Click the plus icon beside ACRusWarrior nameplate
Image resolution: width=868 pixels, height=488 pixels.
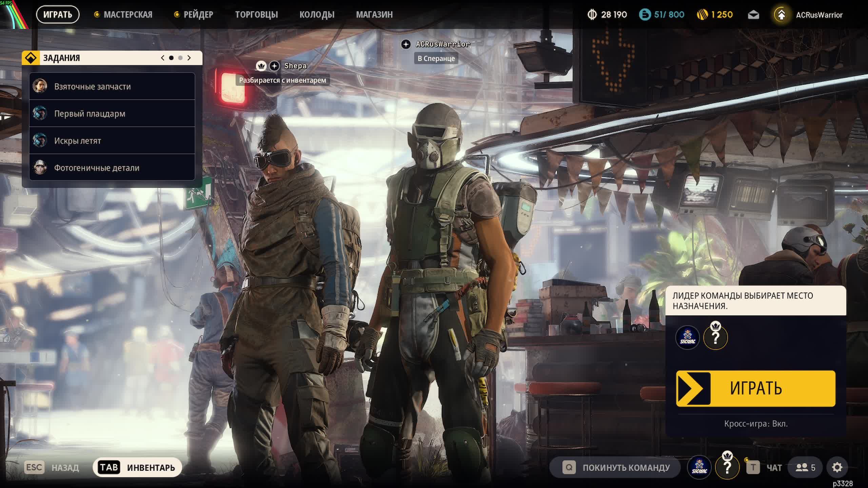pos(406,44)
